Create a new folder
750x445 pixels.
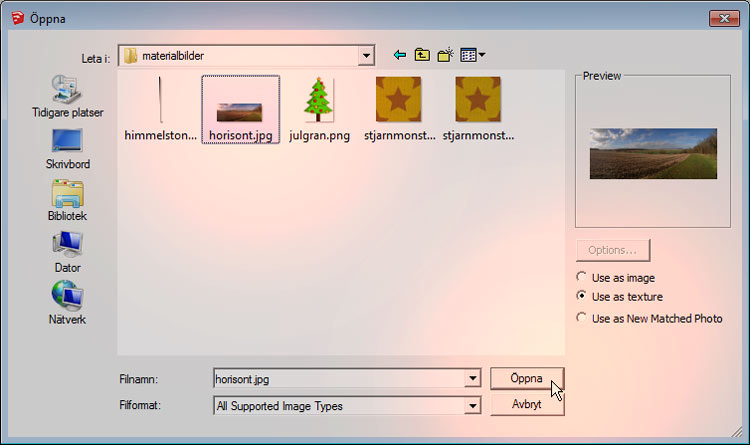click(445, 55)
